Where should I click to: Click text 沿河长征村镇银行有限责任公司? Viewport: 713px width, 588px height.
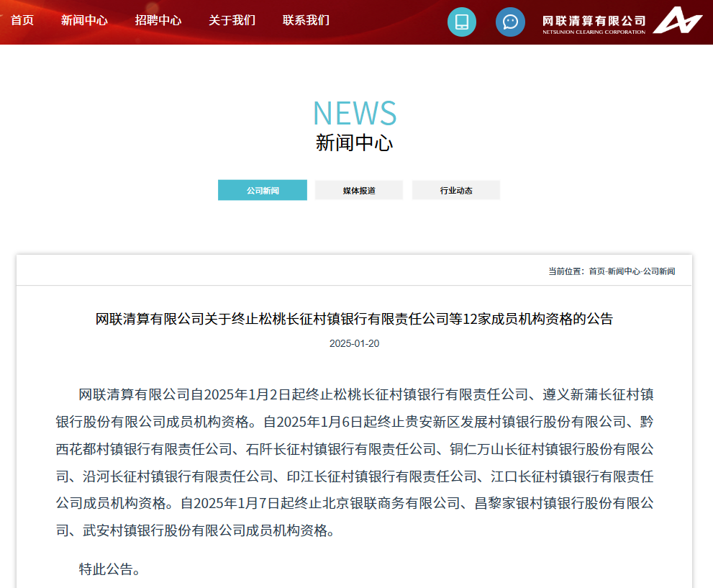(178, 476)
